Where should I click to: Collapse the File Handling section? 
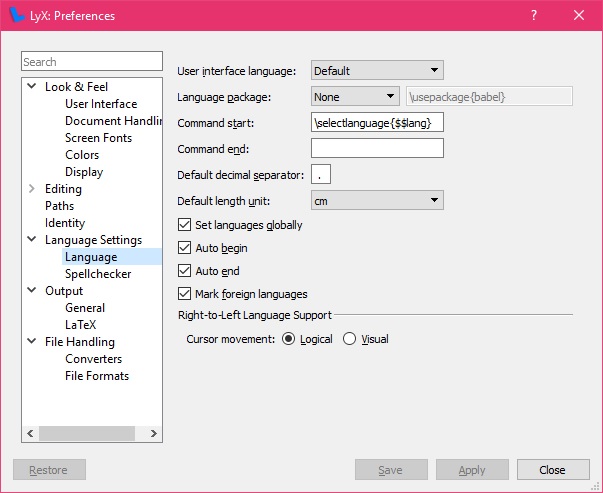pyautogui.click(x=32, y=341)
